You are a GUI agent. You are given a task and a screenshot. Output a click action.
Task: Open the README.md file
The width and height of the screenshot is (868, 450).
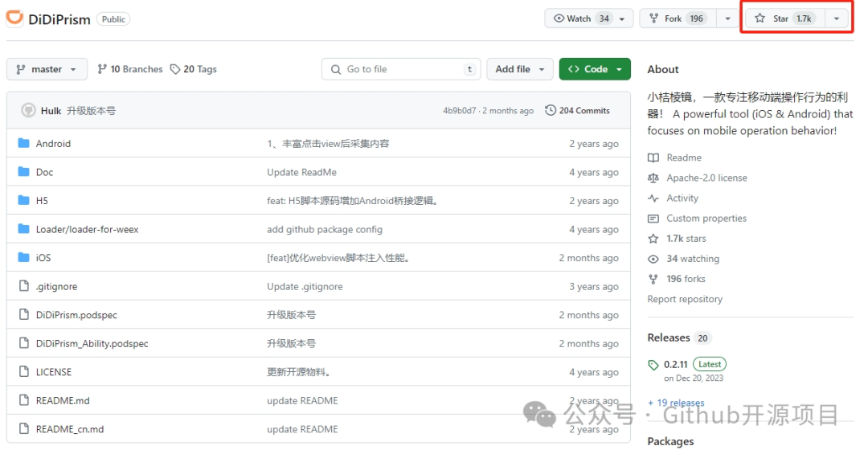pos(63,400)
